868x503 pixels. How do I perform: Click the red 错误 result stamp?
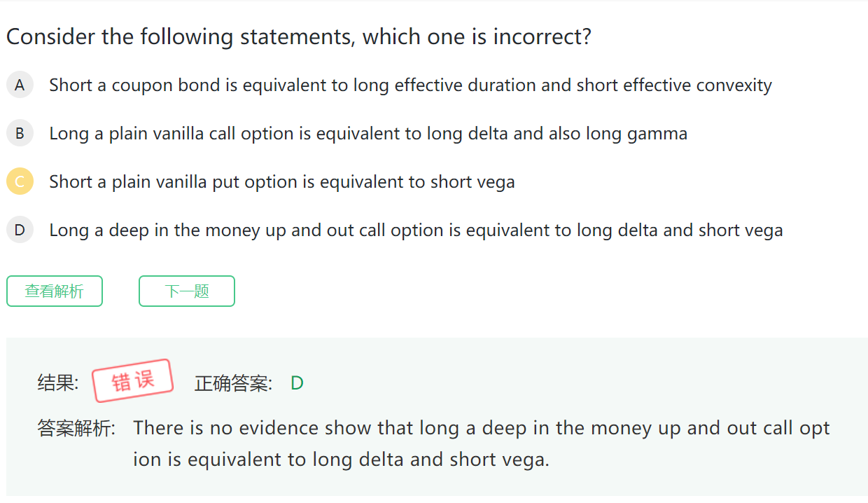click(133, 380)
